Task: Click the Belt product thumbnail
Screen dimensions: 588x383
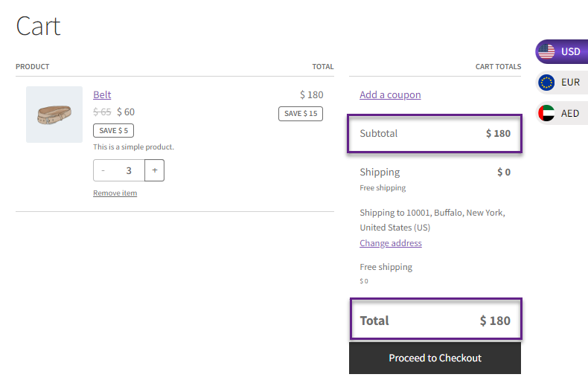Action: point(54,115)
